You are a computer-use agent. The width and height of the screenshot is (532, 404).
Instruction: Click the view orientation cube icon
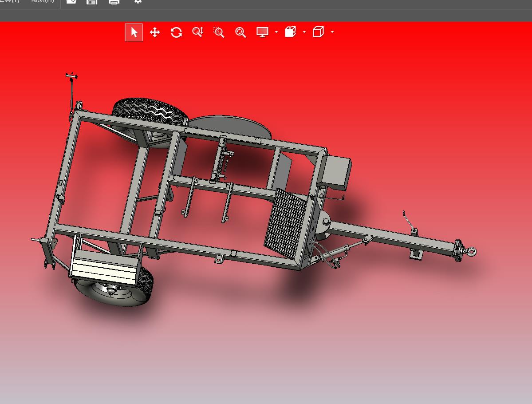point(291,32)
